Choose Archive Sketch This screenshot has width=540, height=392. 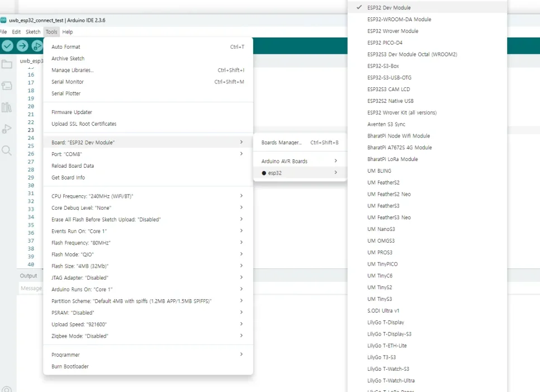(x=148, y=58)
